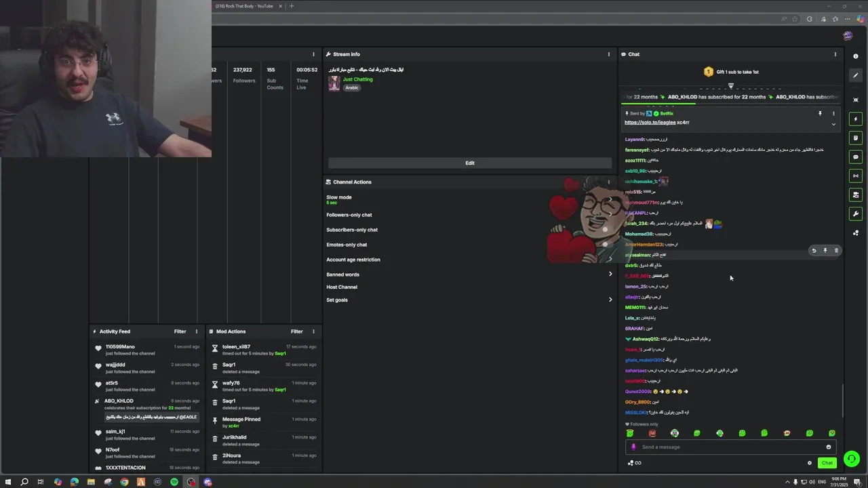Click Filter in Mod Actions header
Viewport: 868px width, 488px height.
tap(296, 331)
